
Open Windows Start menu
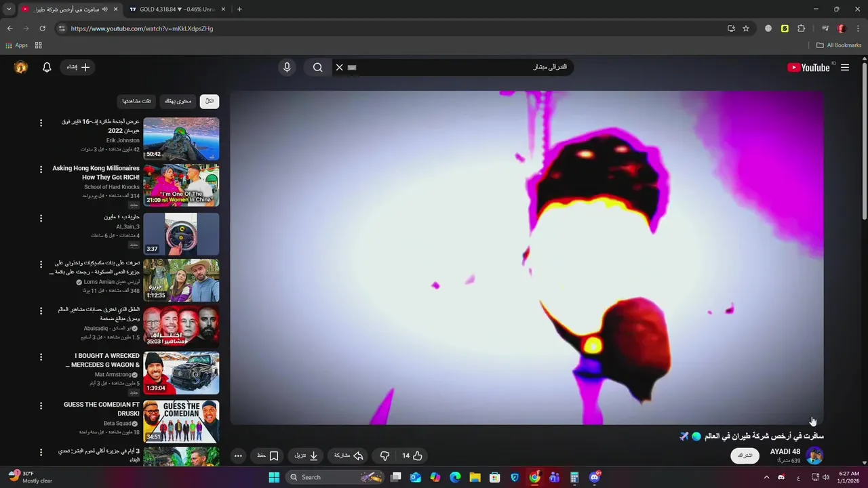pos(274,477)
